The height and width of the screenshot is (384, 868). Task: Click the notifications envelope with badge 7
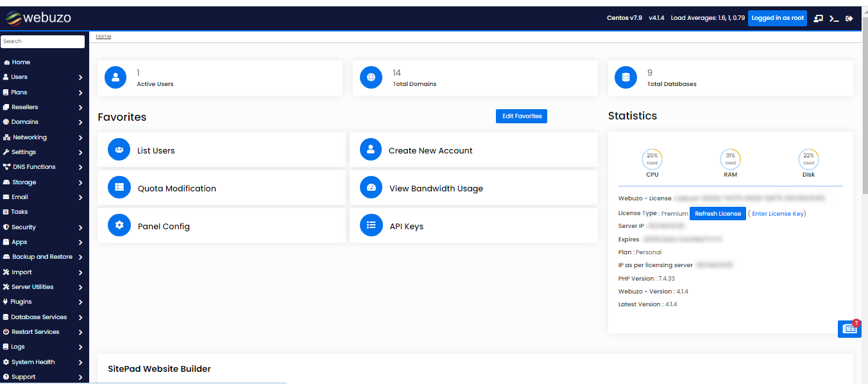[x=849, y=328]
